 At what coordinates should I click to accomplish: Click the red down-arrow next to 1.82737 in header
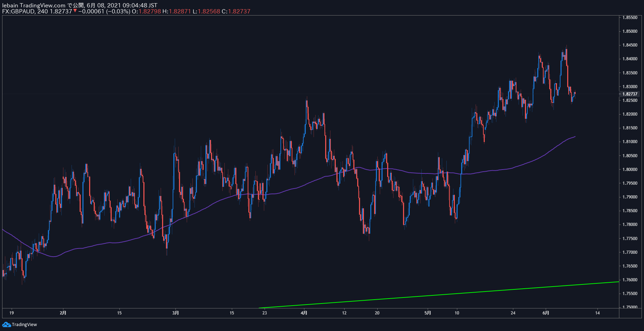[75, 11]
